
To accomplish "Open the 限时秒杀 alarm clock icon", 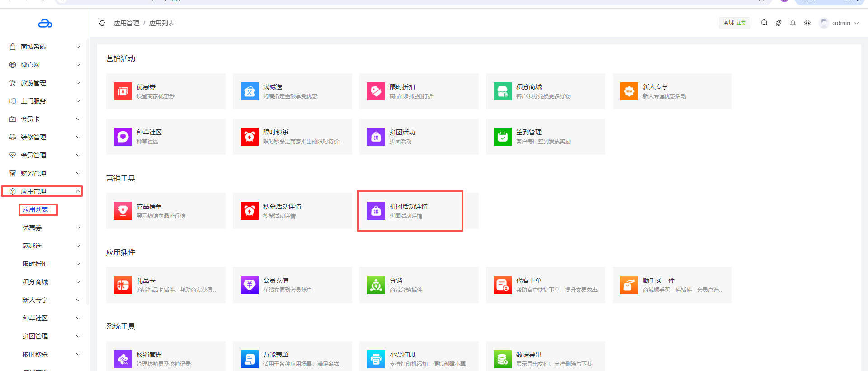I will [x=249, y=137].
